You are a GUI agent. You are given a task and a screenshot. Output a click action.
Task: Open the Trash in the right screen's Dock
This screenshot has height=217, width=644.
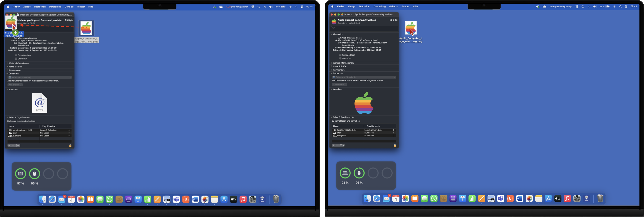(x=600, y=198)
